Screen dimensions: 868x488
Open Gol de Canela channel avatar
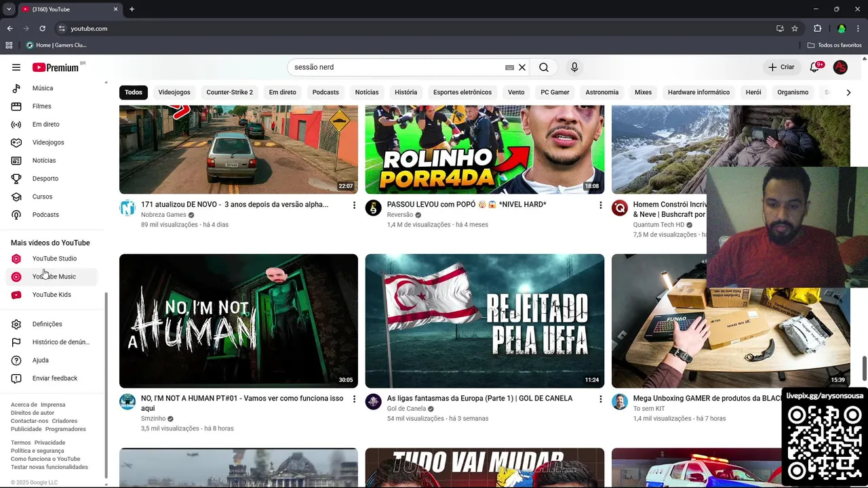[x=373, y=401]
